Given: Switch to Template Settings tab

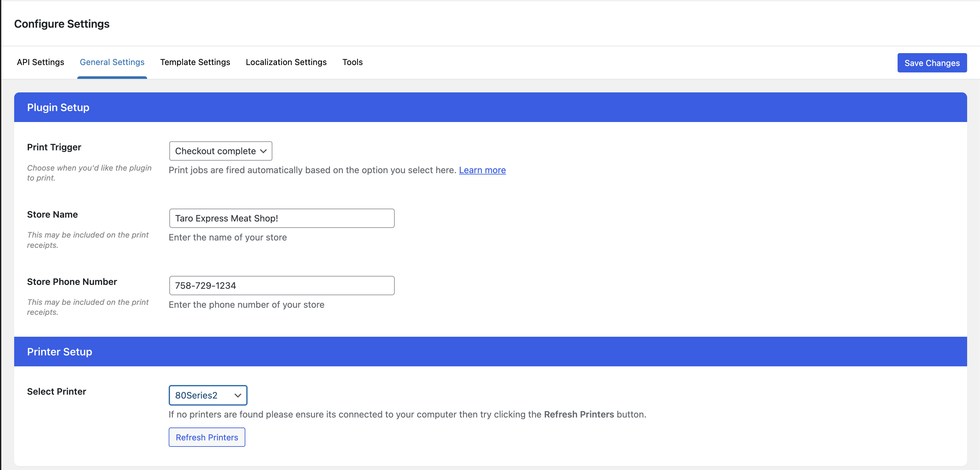Looking at the screenshot, I should pos(195,62).
